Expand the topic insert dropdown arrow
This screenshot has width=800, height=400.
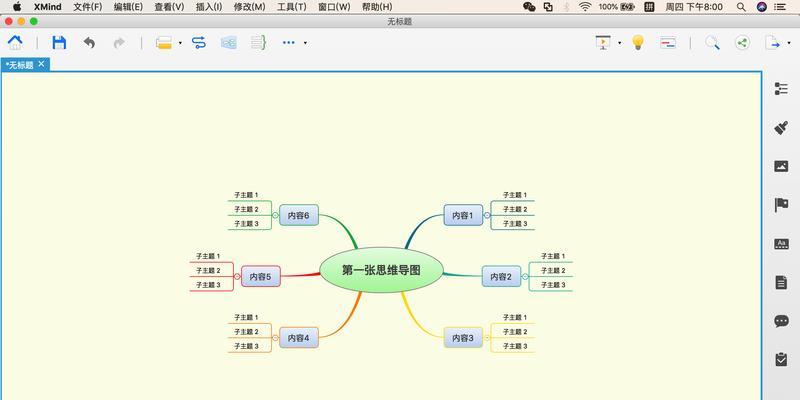coord(180,43)
